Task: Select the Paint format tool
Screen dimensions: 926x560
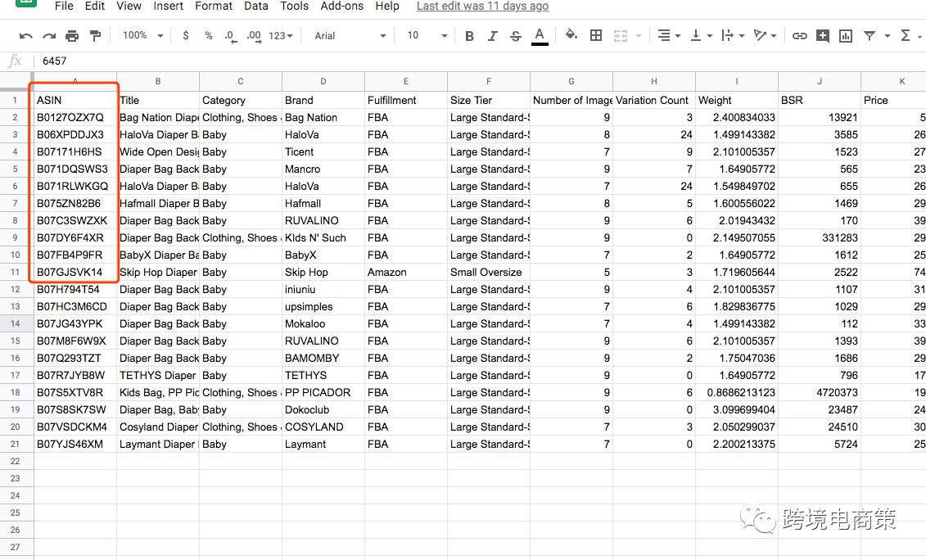Action: tap(95, 36)
